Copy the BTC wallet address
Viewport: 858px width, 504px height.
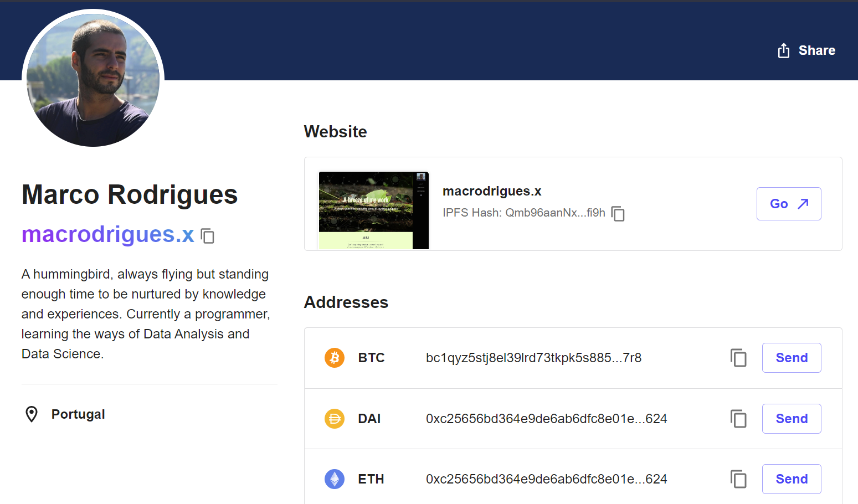(x=738, y=358)
